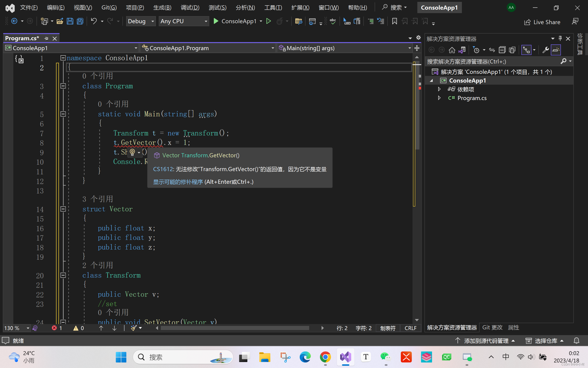Open the 调试(D) menu
This screenshot has width=588, height=368.
[x=190, y=8]
